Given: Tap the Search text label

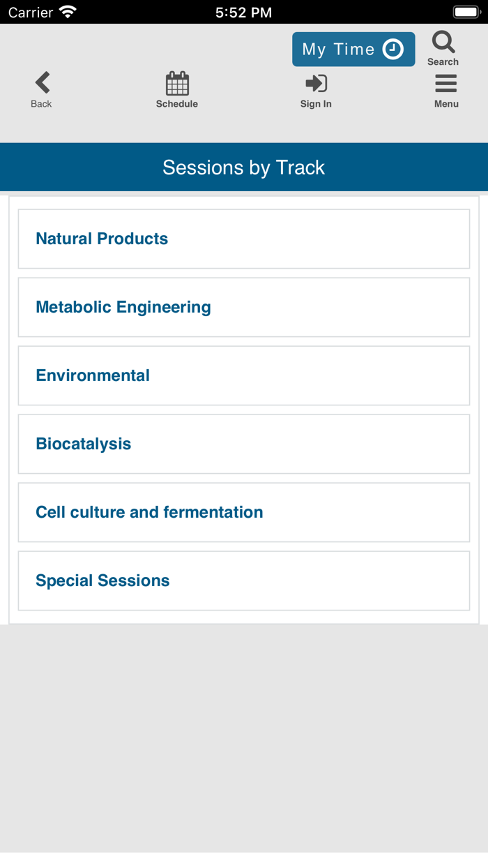Looking at the screenshot, I should click(x=443, y=62).
